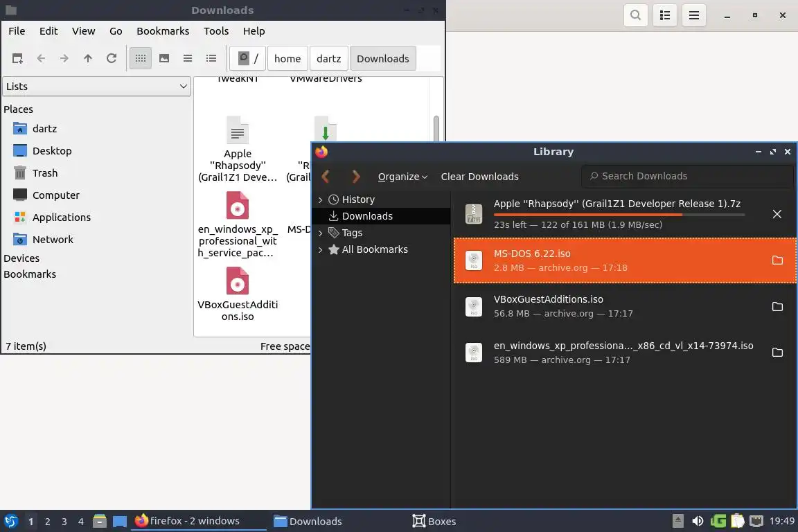Image resolution: width=798 pixels, height=532 pixels.
Task: Click Devices heading in sidebar
Action: [21, 258]
